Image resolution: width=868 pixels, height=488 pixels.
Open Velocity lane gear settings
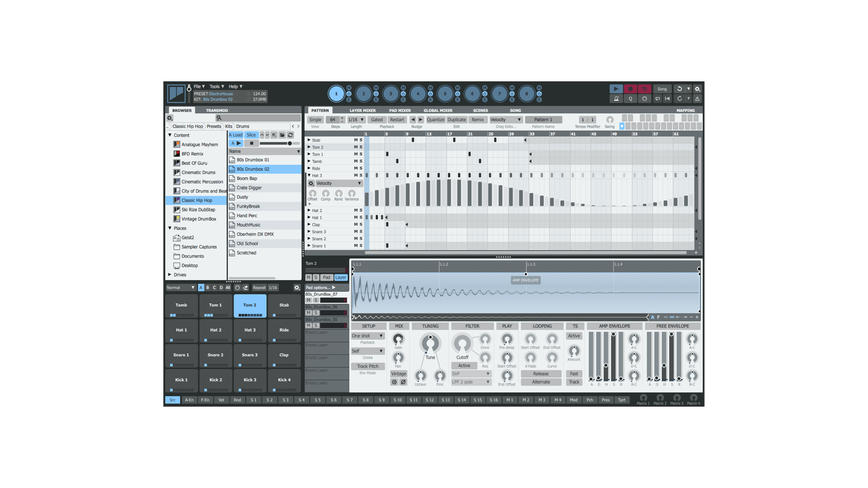click(311, 183)
